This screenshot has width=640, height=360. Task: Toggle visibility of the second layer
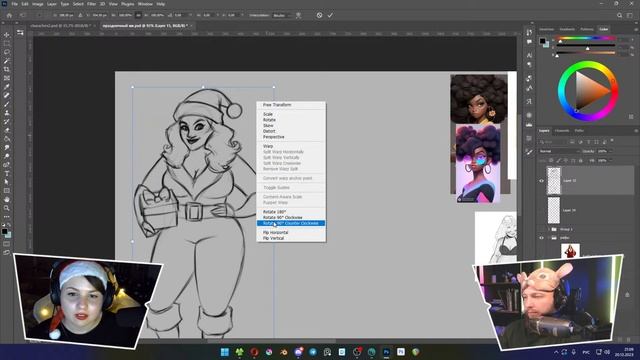click(542, 210)
